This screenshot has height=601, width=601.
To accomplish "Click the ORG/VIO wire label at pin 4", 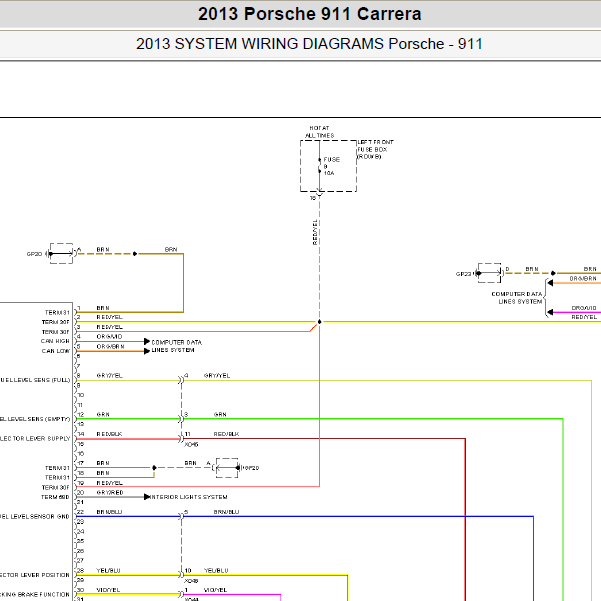I will click(x=109, y=337).
